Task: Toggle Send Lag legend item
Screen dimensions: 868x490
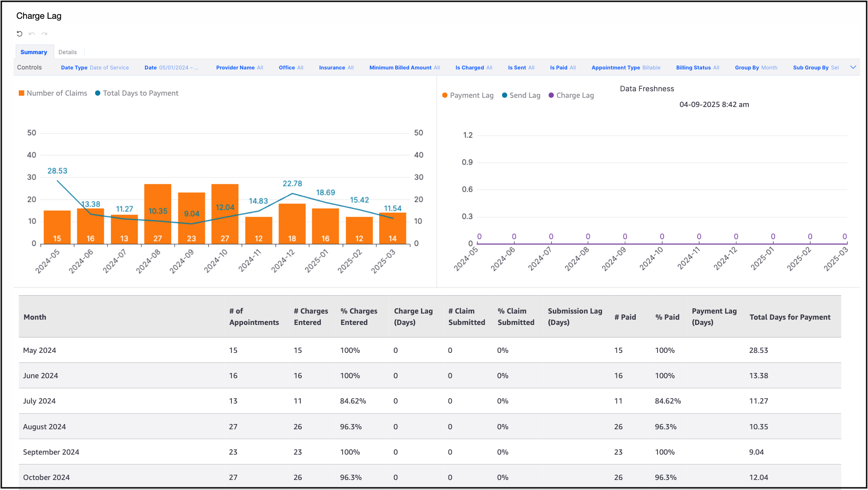Action: tap(521, 95)
